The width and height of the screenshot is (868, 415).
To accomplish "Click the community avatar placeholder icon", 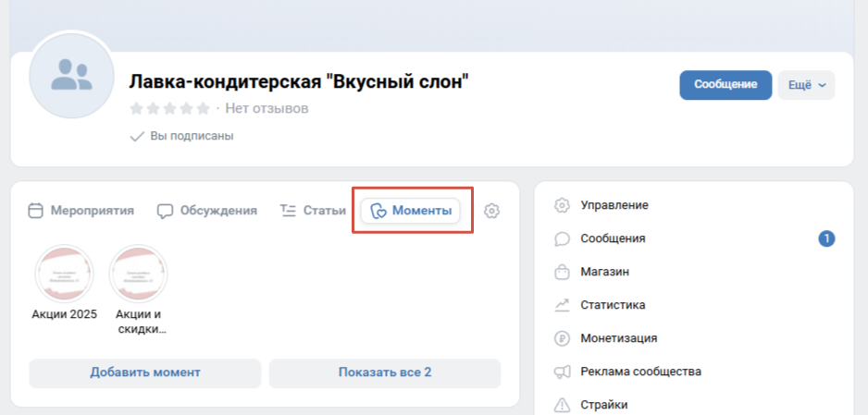I will tap(71, 75).
